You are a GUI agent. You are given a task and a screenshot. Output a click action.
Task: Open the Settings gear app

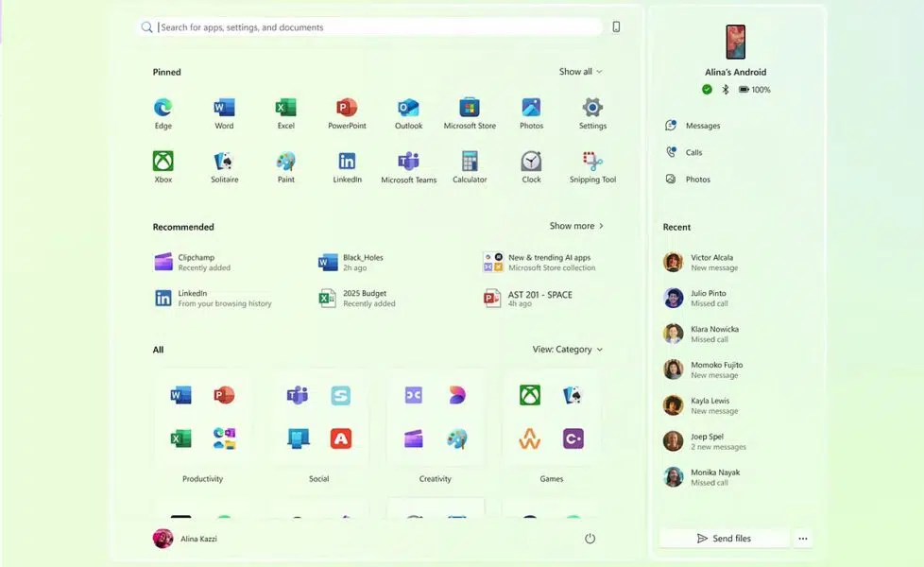click(x=592, y=113)
